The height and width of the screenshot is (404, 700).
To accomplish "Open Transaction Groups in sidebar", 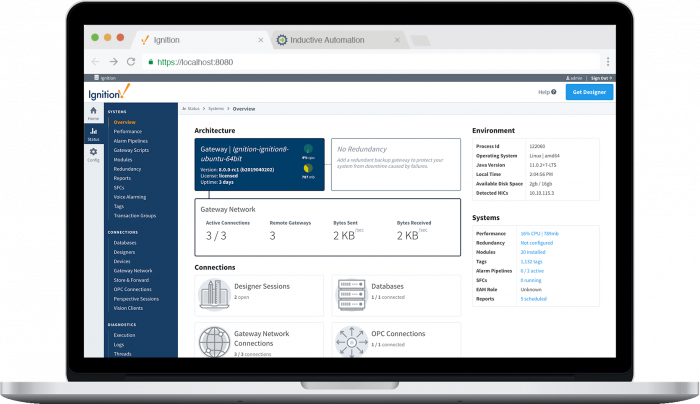I will coord(135,216).
